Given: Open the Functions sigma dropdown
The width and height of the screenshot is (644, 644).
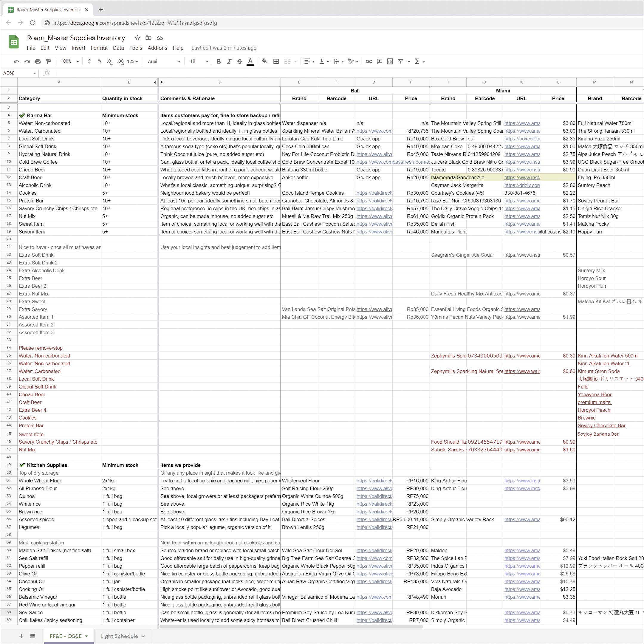Looking at the screenshot, I should 420,61.
